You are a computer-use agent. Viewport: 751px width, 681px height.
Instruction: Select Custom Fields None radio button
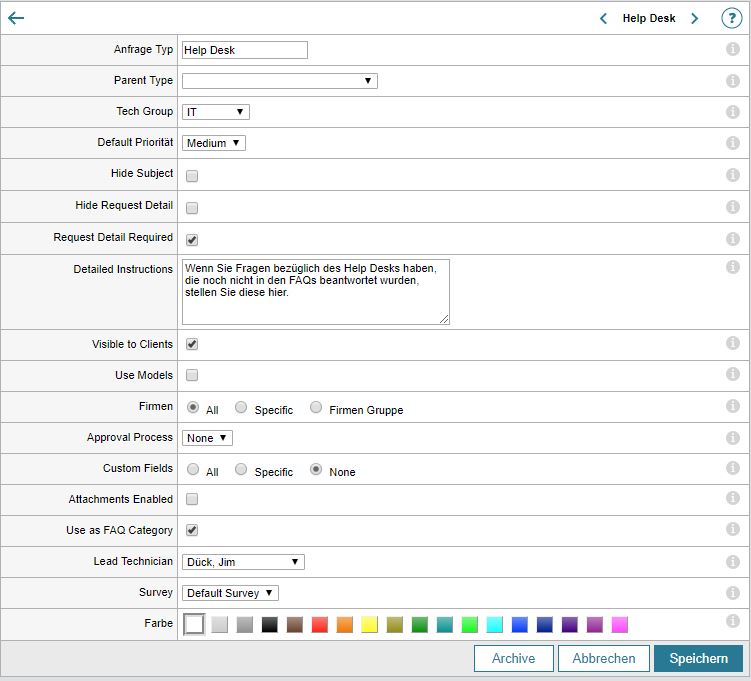click(x=316, y=469)
